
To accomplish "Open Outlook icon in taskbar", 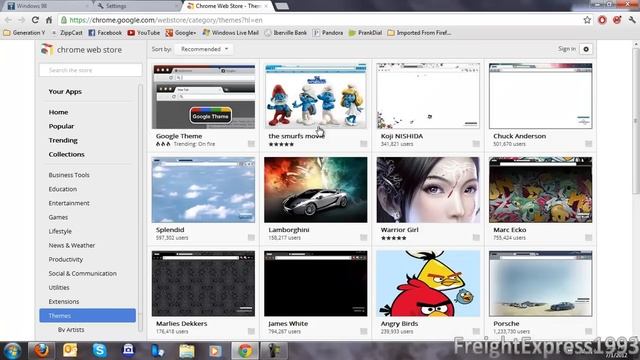I will click(70, 351).
